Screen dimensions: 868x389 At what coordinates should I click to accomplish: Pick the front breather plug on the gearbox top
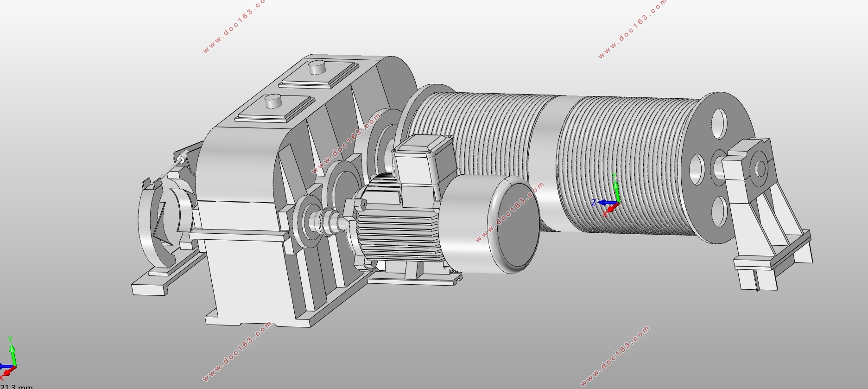point(273,101)
